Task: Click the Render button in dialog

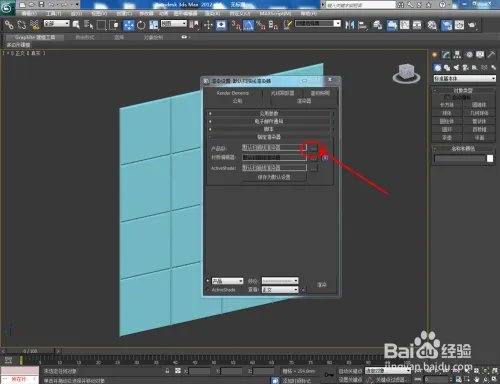Action: 322,285
